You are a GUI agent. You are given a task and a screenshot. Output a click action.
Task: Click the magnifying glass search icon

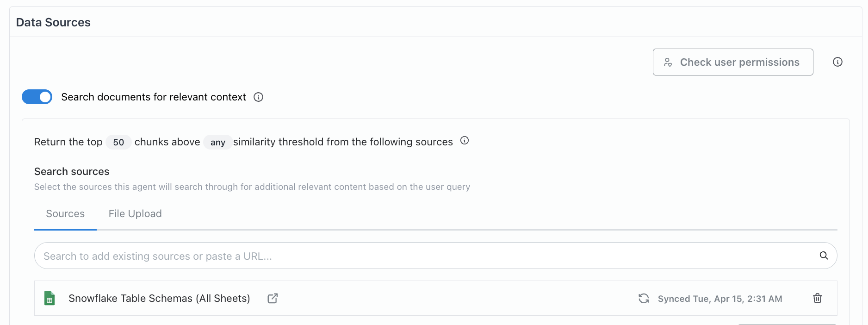point(824,256)
